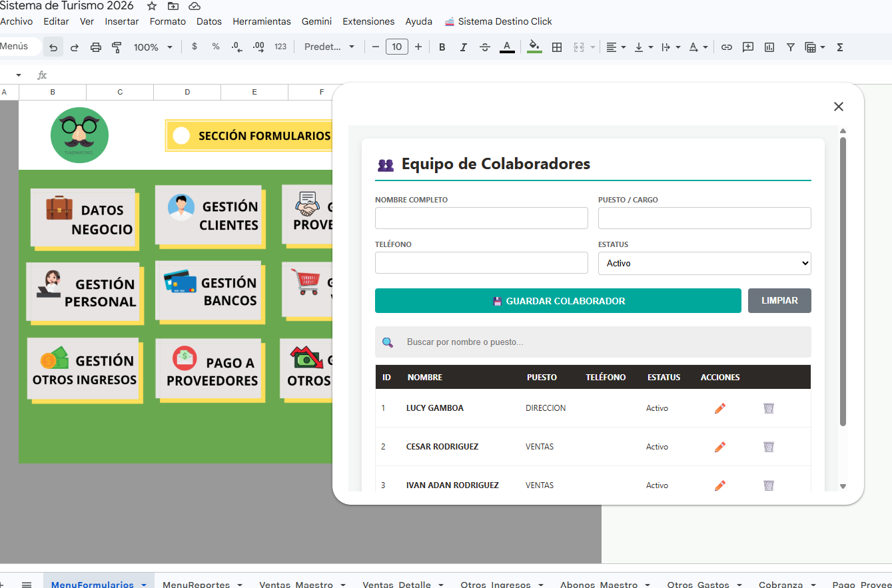Print the spreadsheet with printer icon

[96, 47]
